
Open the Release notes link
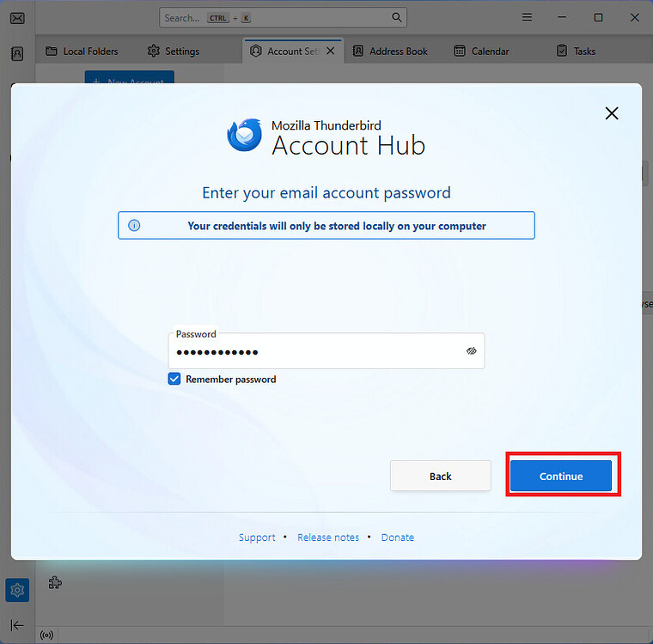(x=328, y=538)
